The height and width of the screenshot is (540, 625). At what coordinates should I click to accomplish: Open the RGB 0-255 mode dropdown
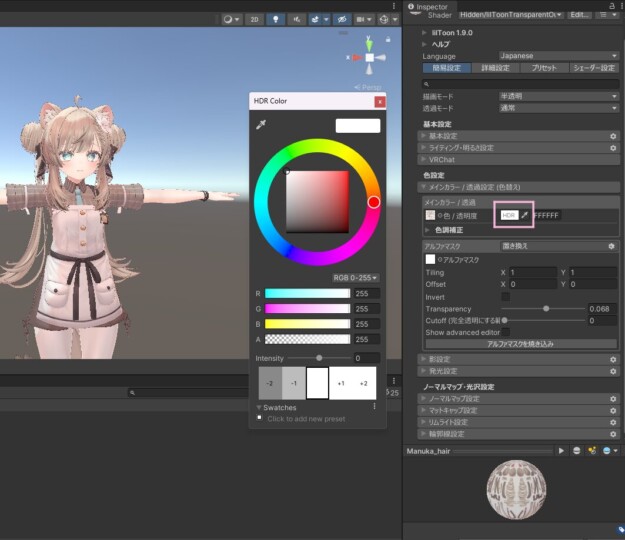pos(356,278)
